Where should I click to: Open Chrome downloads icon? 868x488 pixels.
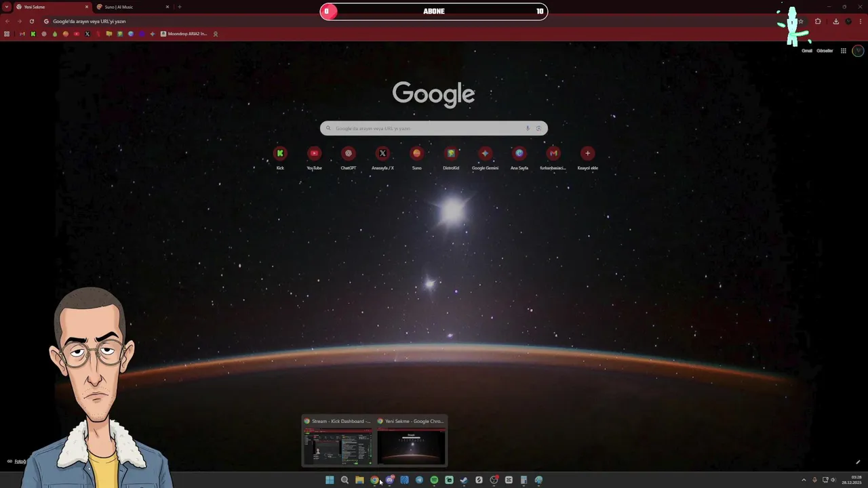coord(835,21)
